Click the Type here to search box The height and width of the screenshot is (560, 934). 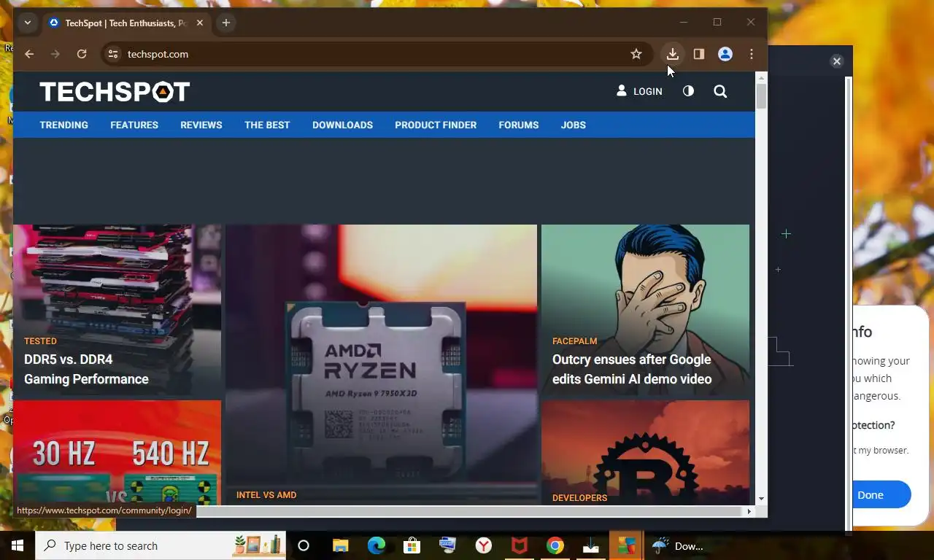(161, 545)
